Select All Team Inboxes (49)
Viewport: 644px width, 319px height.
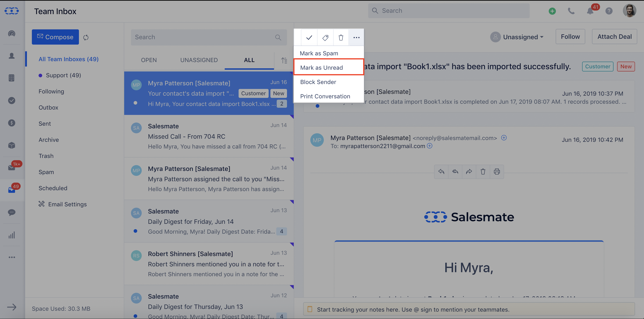pos(69,59)
